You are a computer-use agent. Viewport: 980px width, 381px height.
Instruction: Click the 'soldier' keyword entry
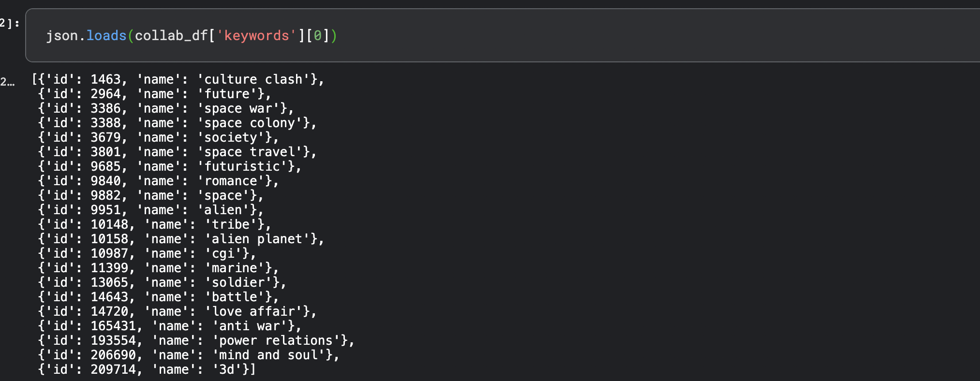[x=163, y=282]
